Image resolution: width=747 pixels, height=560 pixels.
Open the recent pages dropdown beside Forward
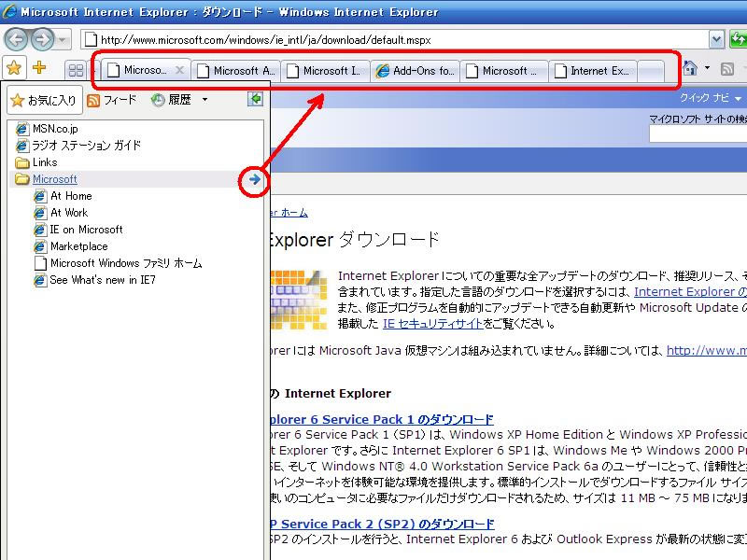coord(63,40)
